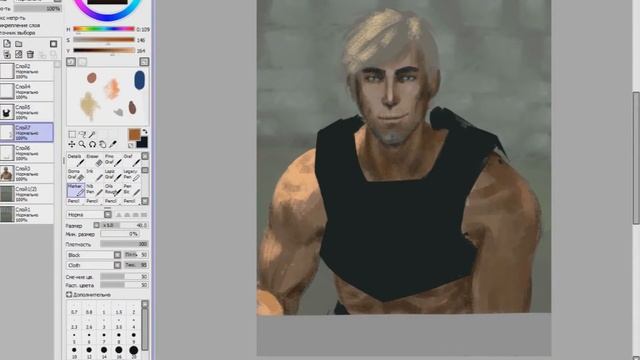Select the hand pan tool

102,144
